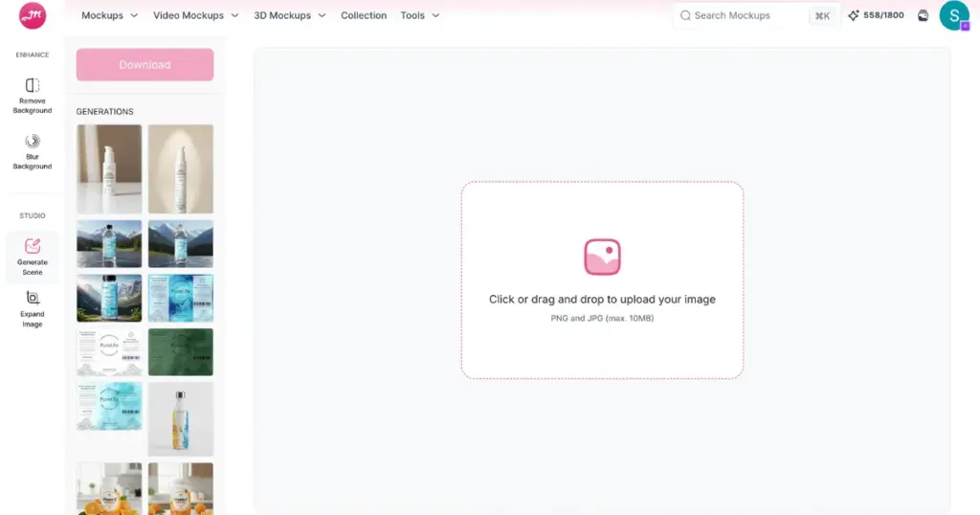
Task: Click the magnifier search icon
Action: [x=685, y=15]
